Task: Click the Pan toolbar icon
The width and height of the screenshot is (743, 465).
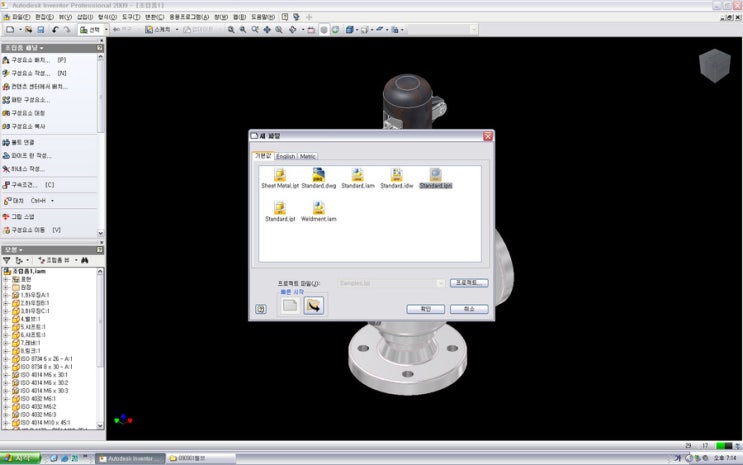Action: (267, 30)
